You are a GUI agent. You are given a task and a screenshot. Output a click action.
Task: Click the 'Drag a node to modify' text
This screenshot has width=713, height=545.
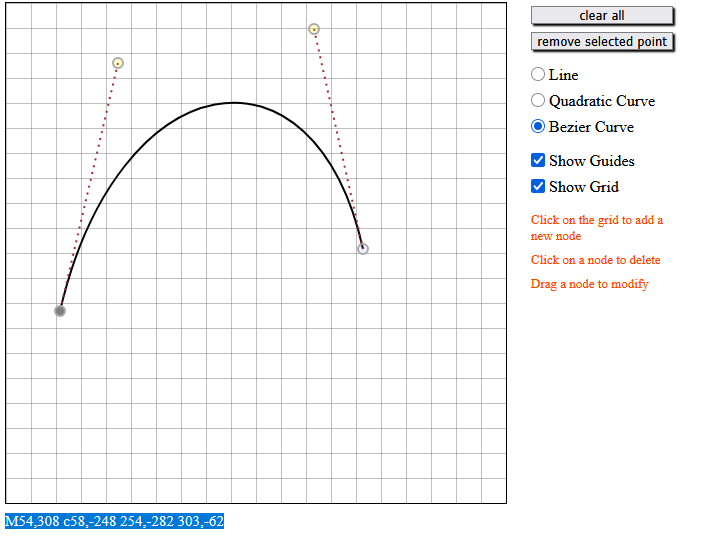[x=589, y=284]
